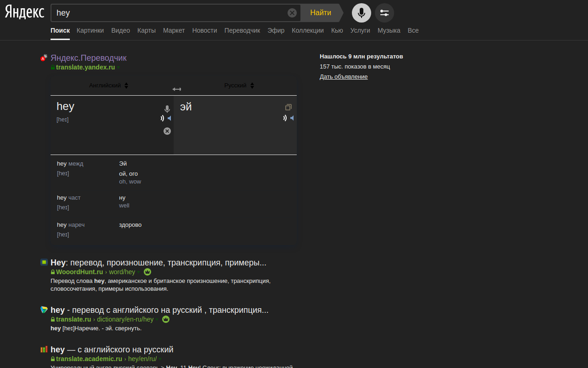Click the green crown badge beside WooordHunt
Image resolution: width=588 pixels, height=368 pixels.
coord(147,272)
